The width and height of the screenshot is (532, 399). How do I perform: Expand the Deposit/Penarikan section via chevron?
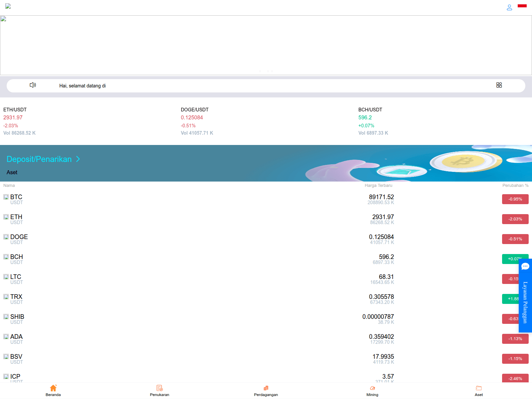(78, 159)
